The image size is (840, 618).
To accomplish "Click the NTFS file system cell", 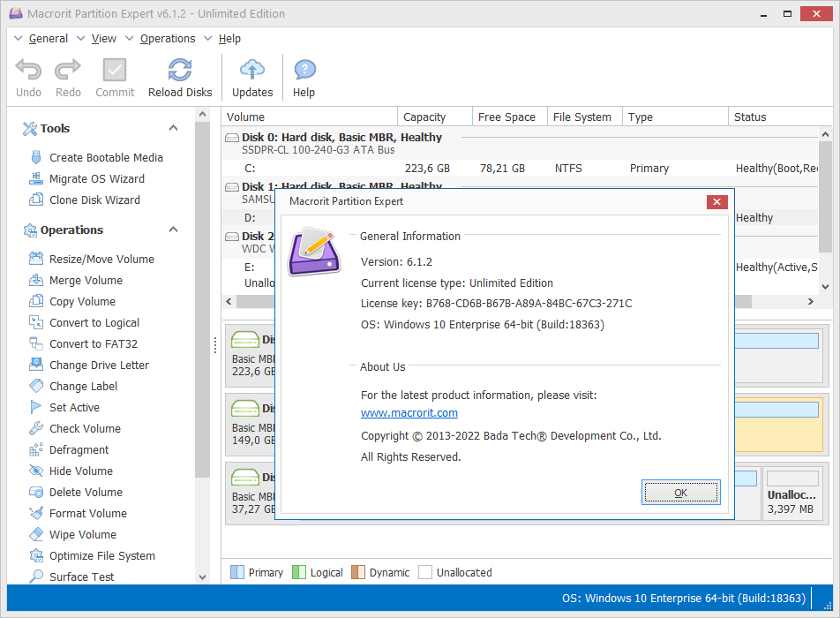I will pyautogui.click(x=568, y=169).
